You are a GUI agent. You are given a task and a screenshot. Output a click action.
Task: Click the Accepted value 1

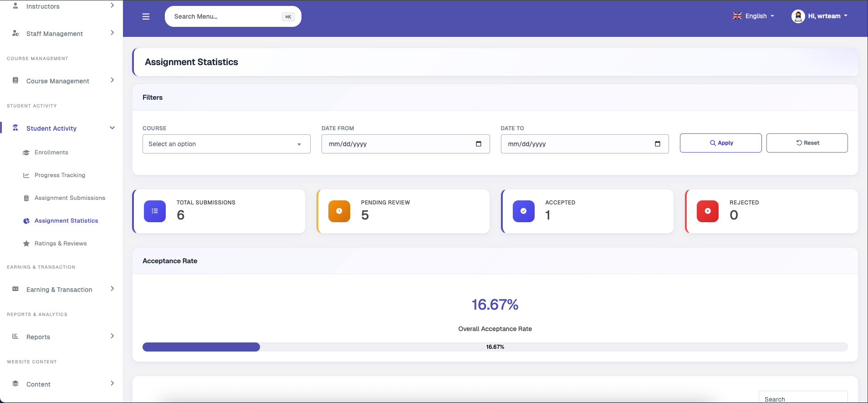tap(548, 215)
